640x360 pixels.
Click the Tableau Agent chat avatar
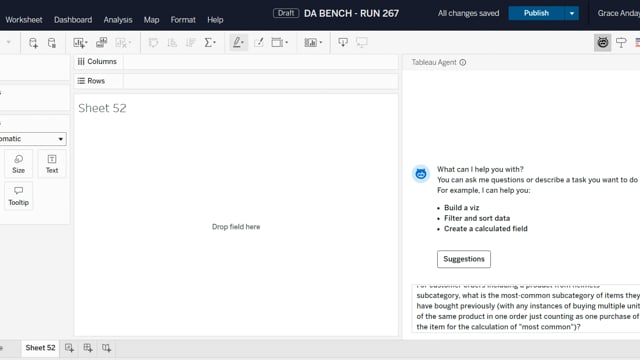tap(421, 174)
